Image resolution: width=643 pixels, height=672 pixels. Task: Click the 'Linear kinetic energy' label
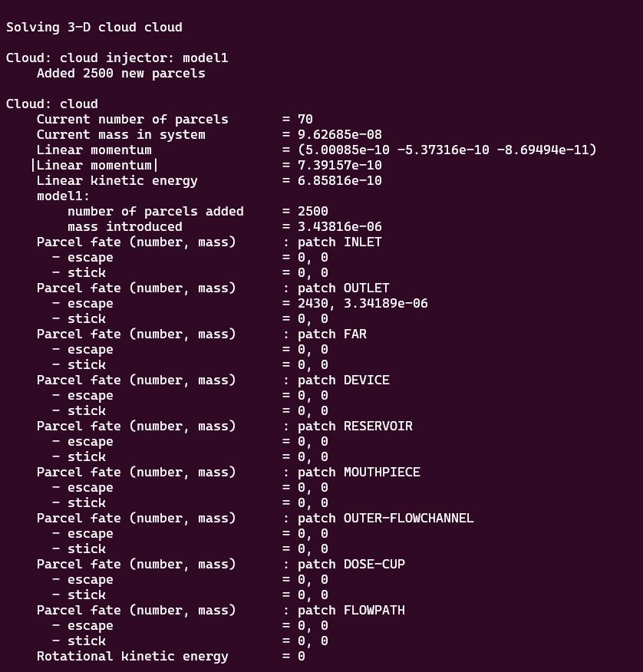coord(117,181)
